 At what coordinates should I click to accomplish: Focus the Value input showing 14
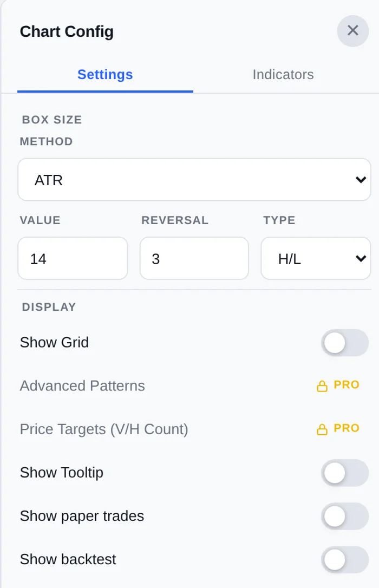(x=73, y=258)
